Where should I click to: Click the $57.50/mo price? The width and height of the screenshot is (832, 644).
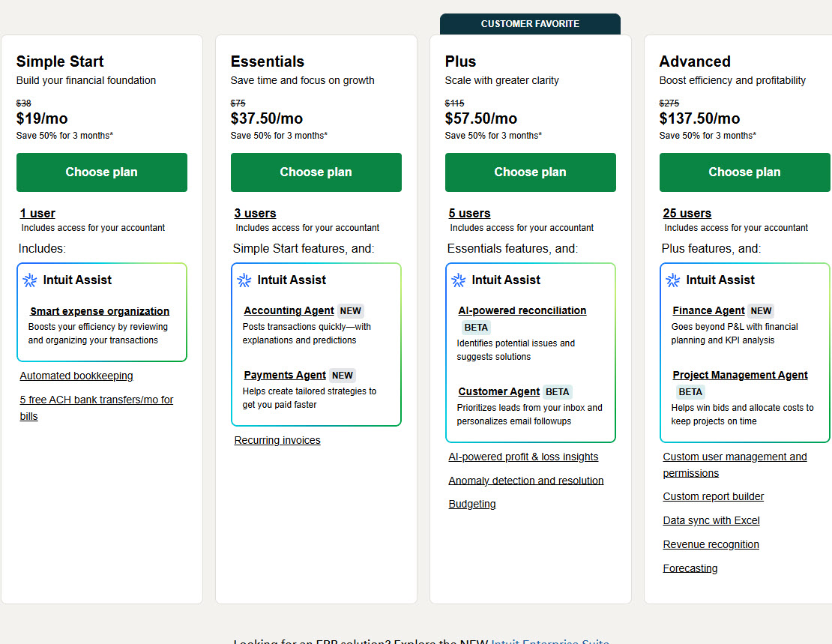click(481, 118)
